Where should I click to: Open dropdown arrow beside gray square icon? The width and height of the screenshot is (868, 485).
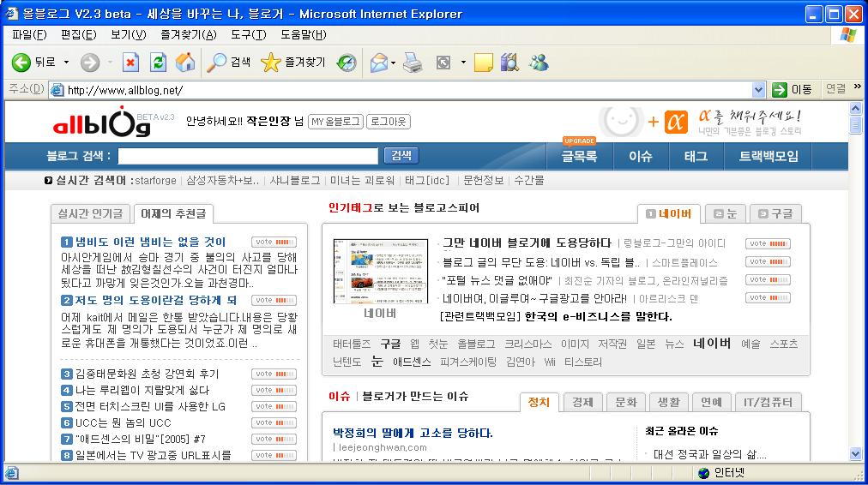(463, 63)
